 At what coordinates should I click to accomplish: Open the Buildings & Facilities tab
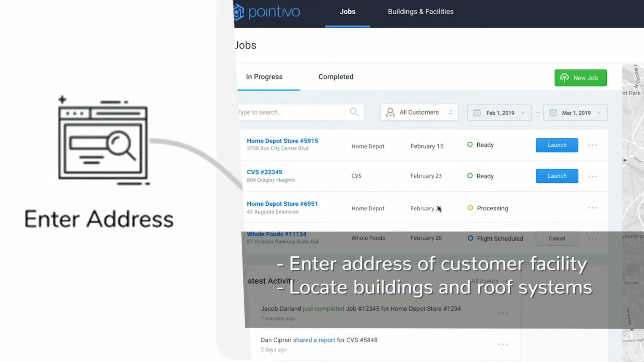pos(420,12)
